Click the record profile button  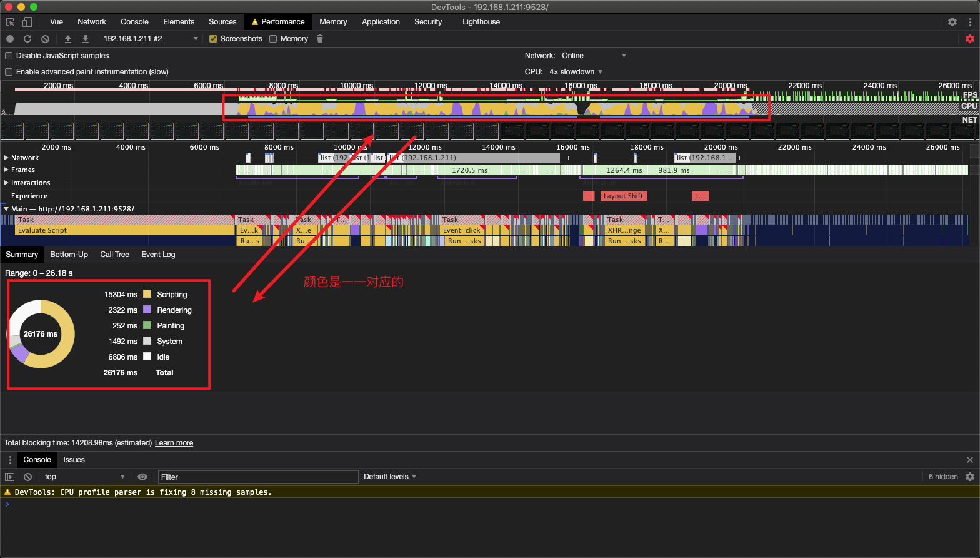pos(10,39)
